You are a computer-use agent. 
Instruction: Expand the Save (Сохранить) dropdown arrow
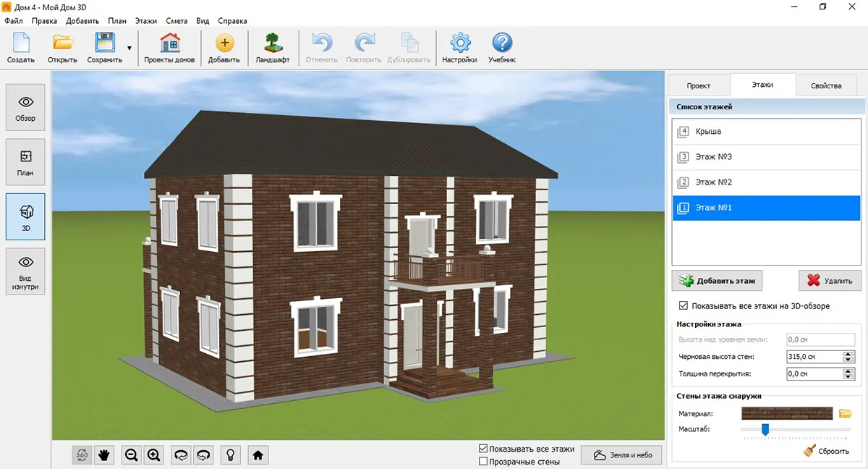click(x=129, y=48)
